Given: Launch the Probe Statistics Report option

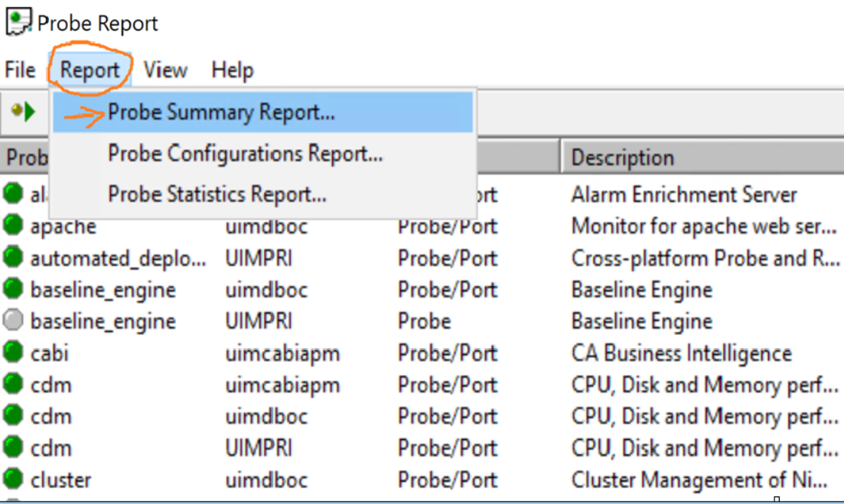Looking at the screenshot, I should point(217,194).
